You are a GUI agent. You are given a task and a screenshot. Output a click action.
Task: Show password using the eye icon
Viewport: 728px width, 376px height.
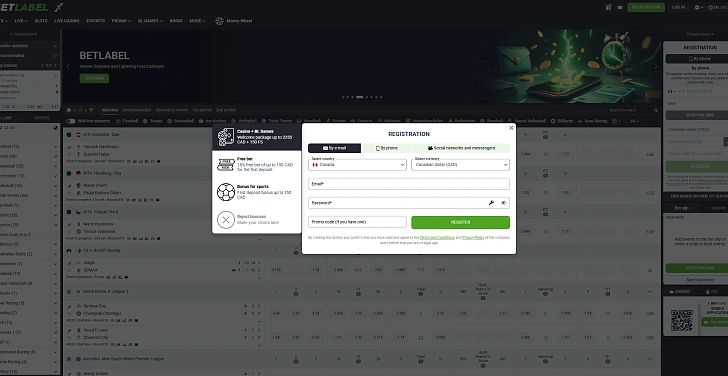click(503, 203)
